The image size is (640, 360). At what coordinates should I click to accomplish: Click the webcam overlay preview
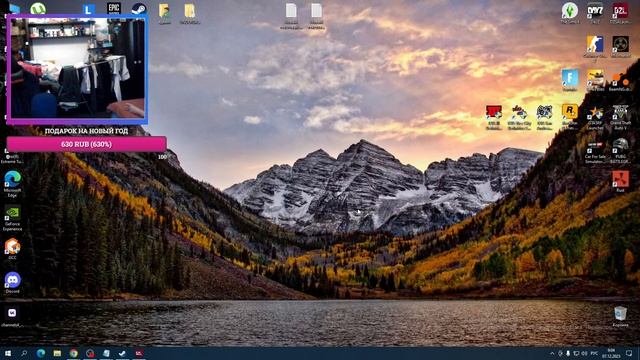[x=78, y=69]
